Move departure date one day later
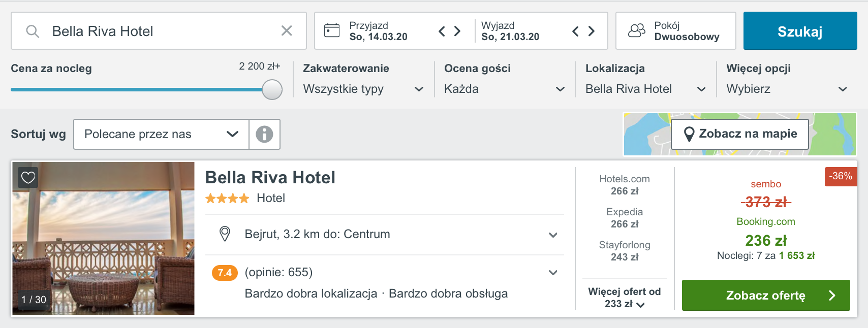The image size is (868, 328). pos(592,31)
